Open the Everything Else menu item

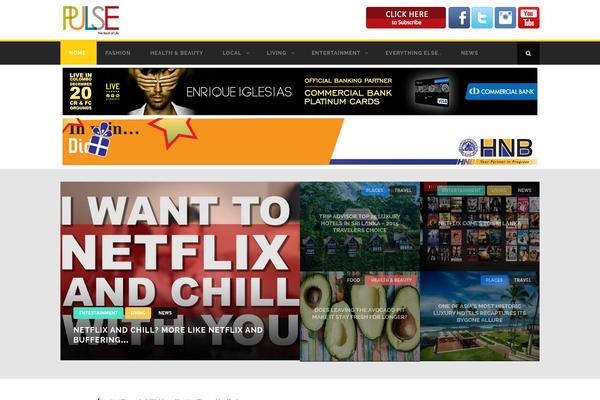(x=412, y=53)
